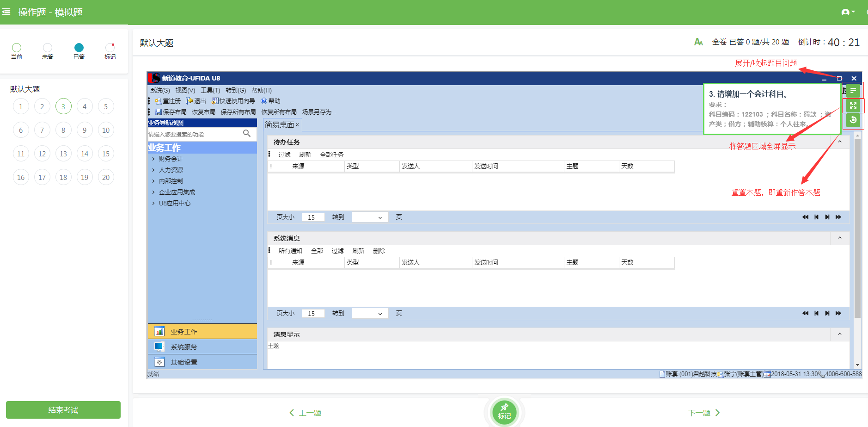The width and height of the screenshot is (868, 427).
Task: Show answer area in fullscreen
Action: (853, 106)
